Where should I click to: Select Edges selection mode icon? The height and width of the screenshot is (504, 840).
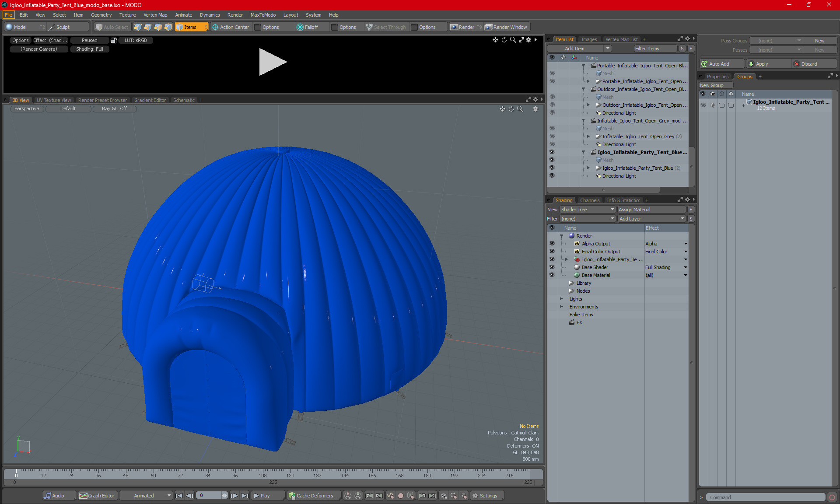148,27
